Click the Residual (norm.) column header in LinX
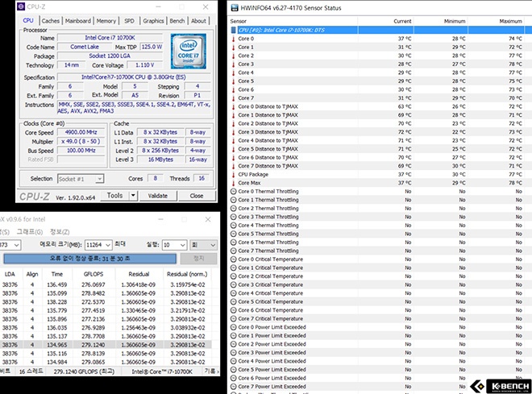The height and width of the screenshot is (394, 532). [187, 274]
